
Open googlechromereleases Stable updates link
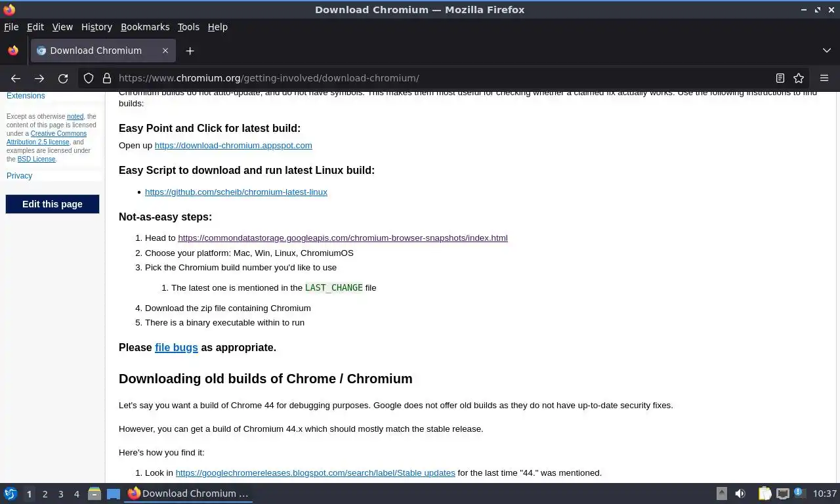pyautogui.click(x=315, y=472)
